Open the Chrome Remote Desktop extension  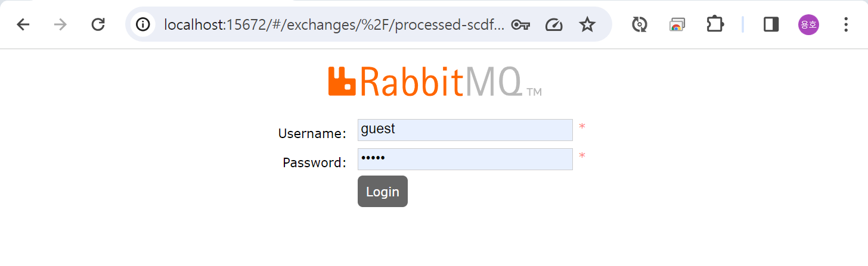(677, 24)
